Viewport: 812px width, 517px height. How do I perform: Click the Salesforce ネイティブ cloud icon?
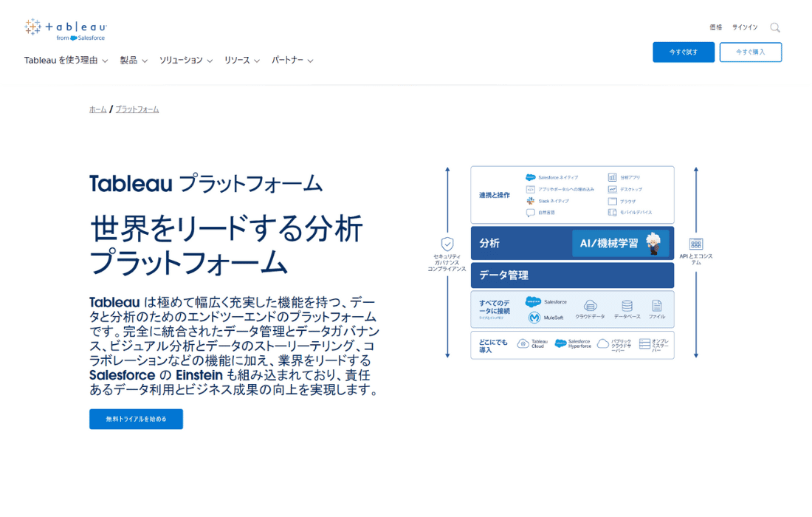click(x=530, y=177)
